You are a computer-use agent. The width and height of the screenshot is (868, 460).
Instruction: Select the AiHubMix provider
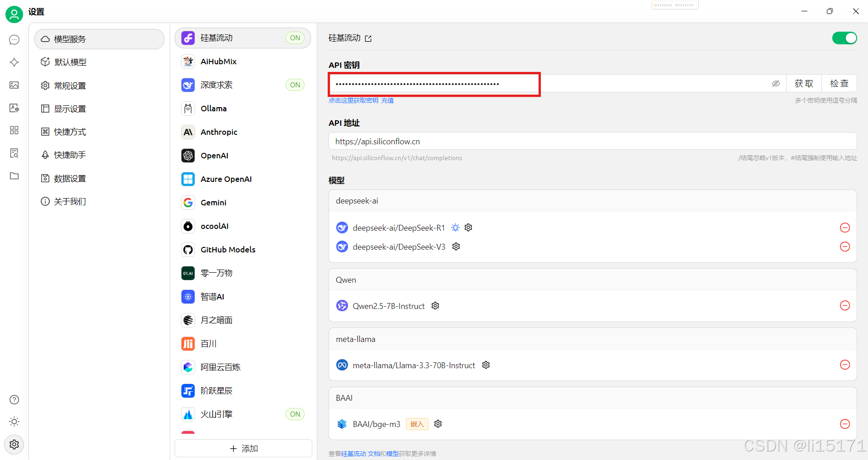click(243, 62)
